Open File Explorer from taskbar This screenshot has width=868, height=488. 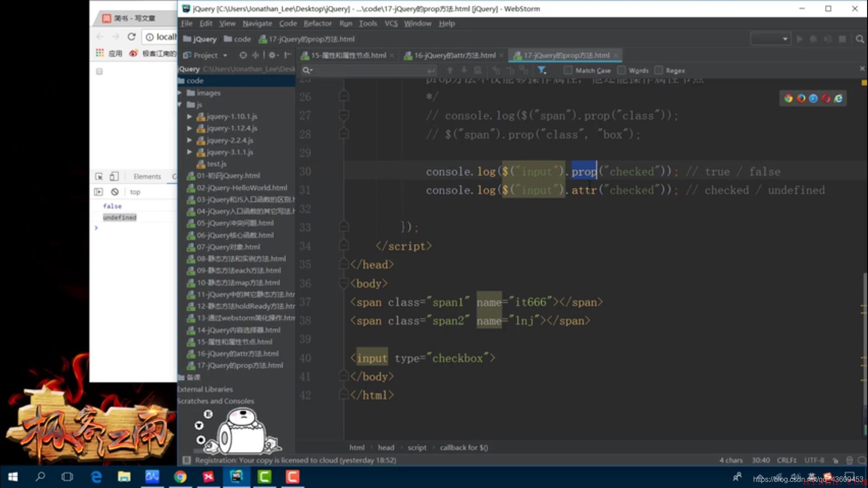point(124,477)
